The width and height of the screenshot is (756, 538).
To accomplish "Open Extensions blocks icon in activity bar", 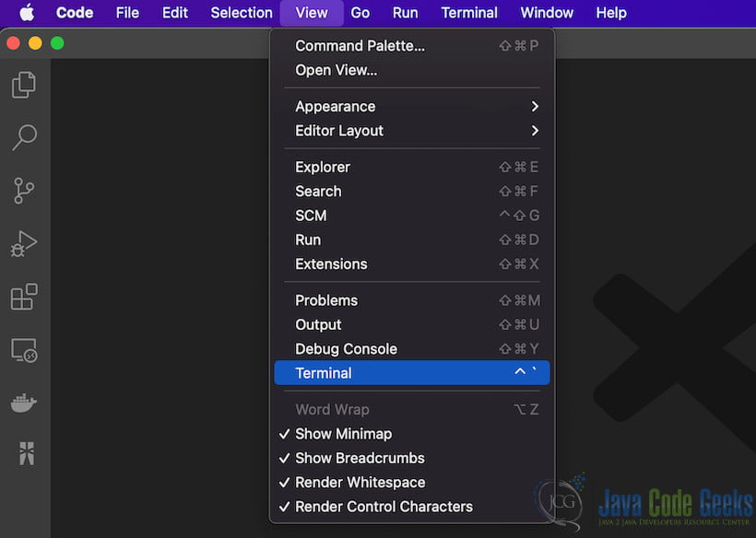I will click(24, 297).
